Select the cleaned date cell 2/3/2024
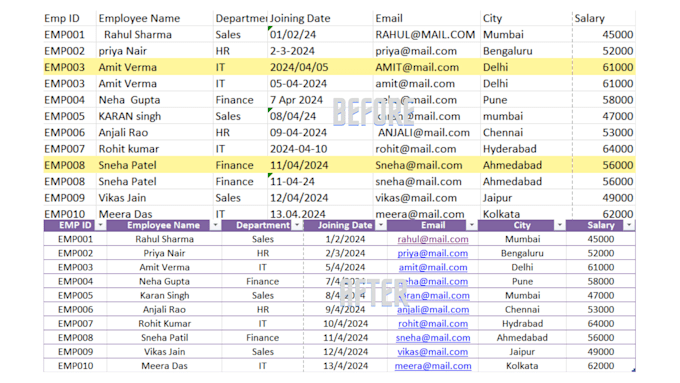Screen dimensions: 680x383 tap(345, 253)
